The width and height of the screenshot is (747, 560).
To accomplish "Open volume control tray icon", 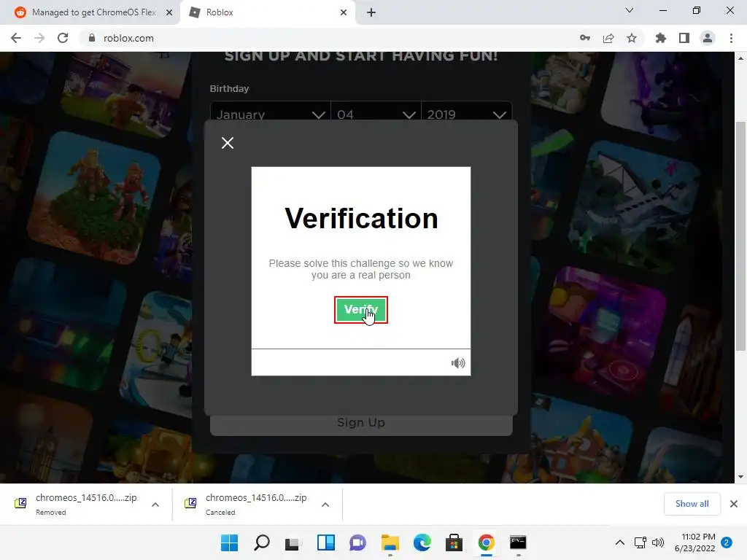I will [658, 542].
